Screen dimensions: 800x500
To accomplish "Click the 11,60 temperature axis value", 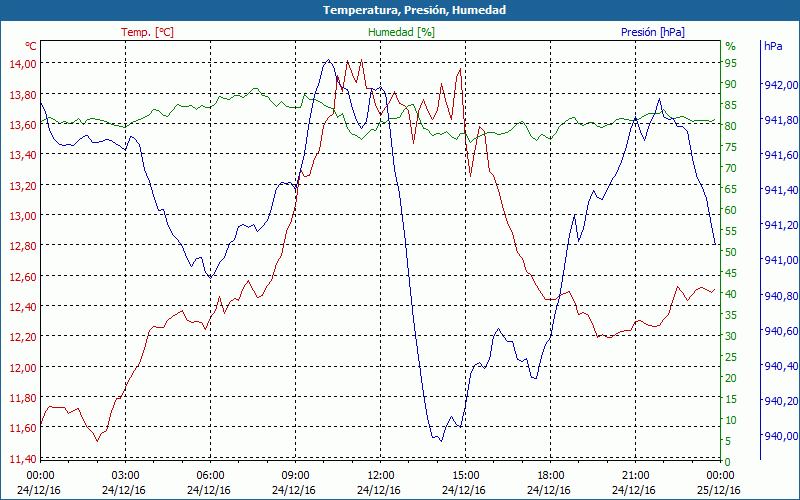I will coord(23,428).
